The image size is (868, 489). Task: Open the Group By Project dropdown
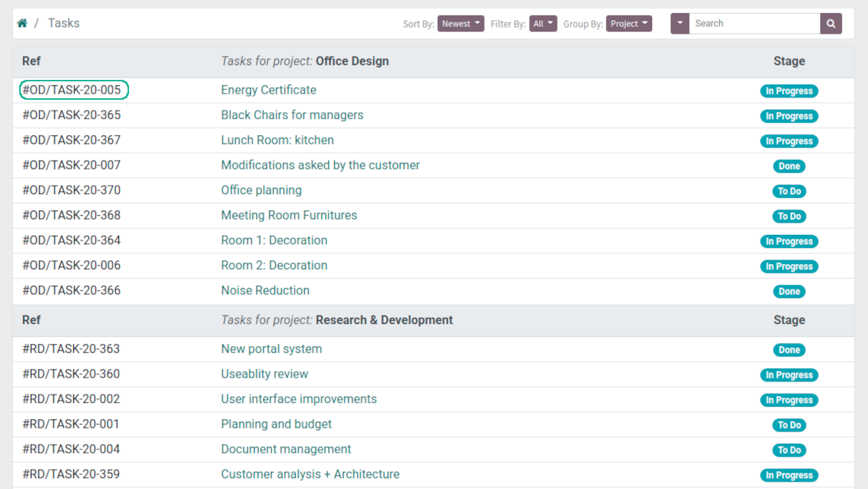click(x=628, y=24)
